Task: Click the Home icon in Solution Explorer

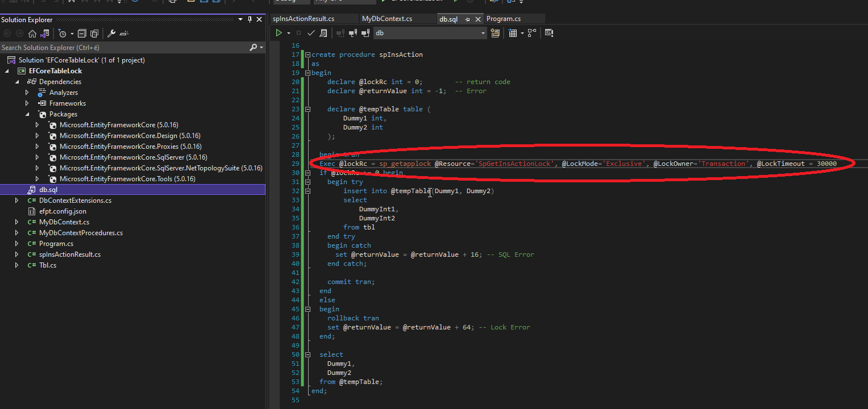Action: click(x=32, y=33)
